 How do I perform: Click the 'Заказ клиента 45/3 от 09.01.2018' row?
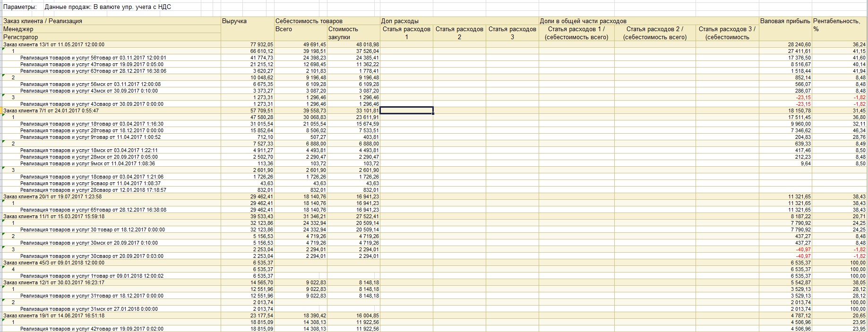pyautogui.click(x=54, y=263)
